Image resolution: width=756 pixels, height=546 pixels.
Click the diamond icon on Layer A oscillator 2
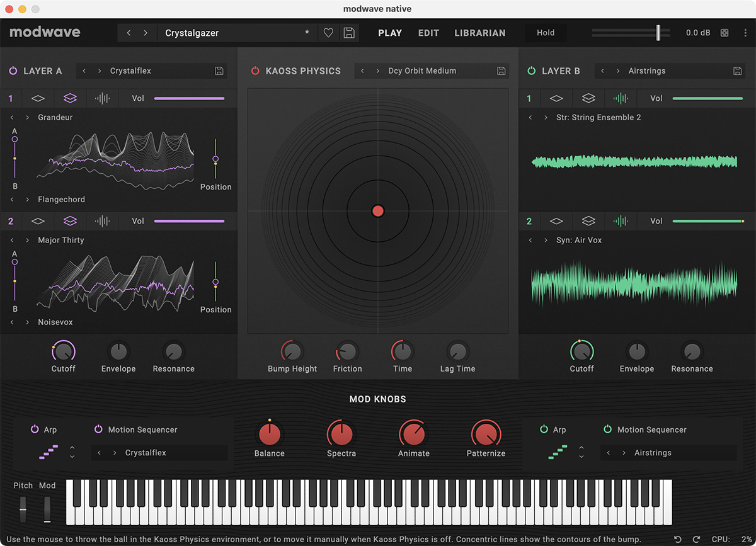37,221
